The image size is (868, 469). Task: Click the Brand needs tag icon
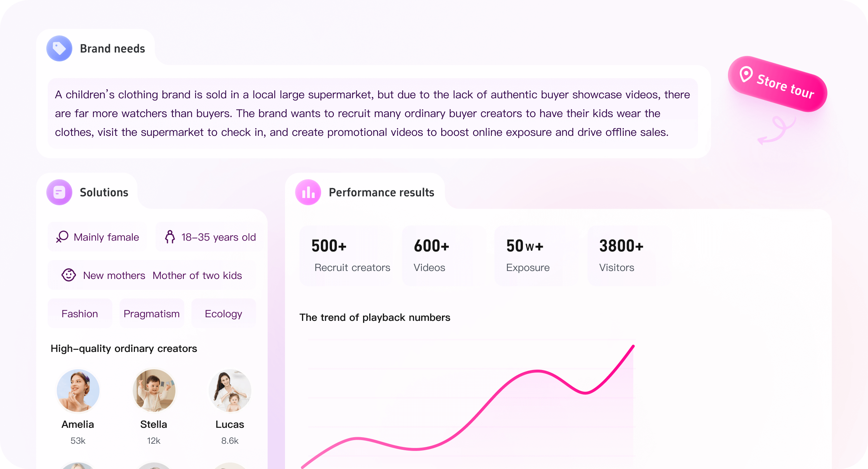[x=59, y=48]
